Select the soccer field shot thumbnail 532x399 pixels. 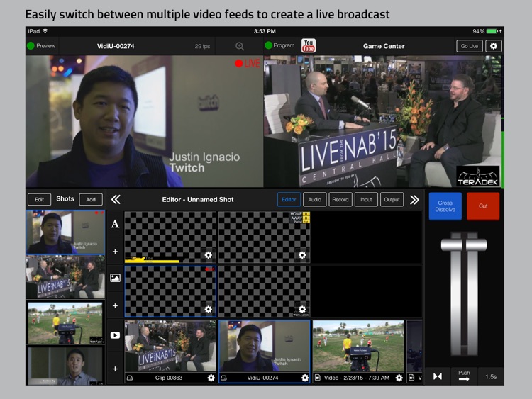(x=65, y=323)
